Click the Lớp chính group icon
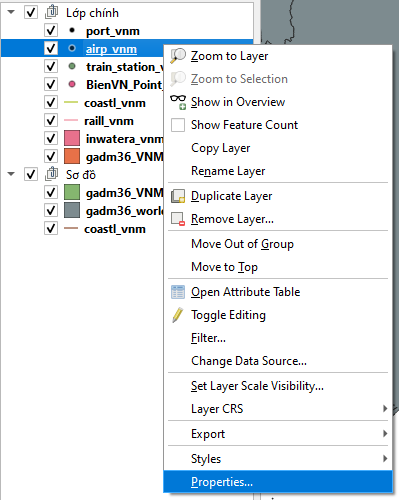This screenshot has width=399, height=500. 52,12
